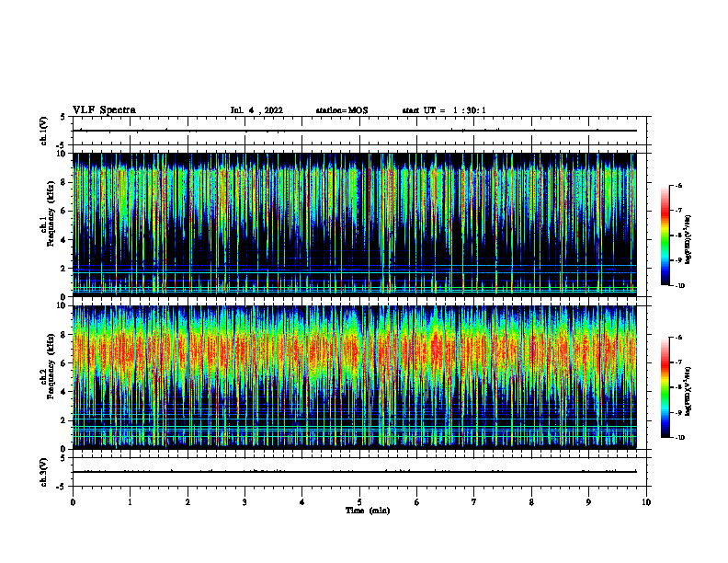Click the "-6" label on ch.2 color bar
The width and height of the screenshot is (728, 563).
tap(679, 338)
